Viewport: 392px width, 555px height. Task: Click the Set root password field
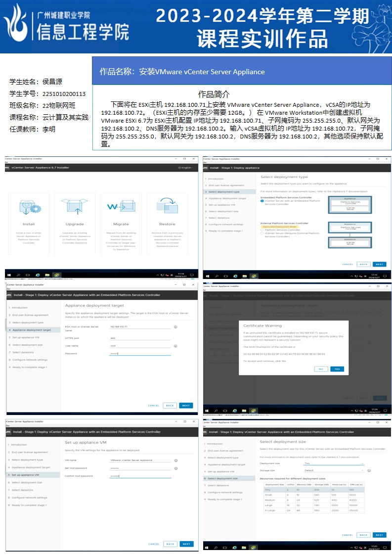click(140, 468)
